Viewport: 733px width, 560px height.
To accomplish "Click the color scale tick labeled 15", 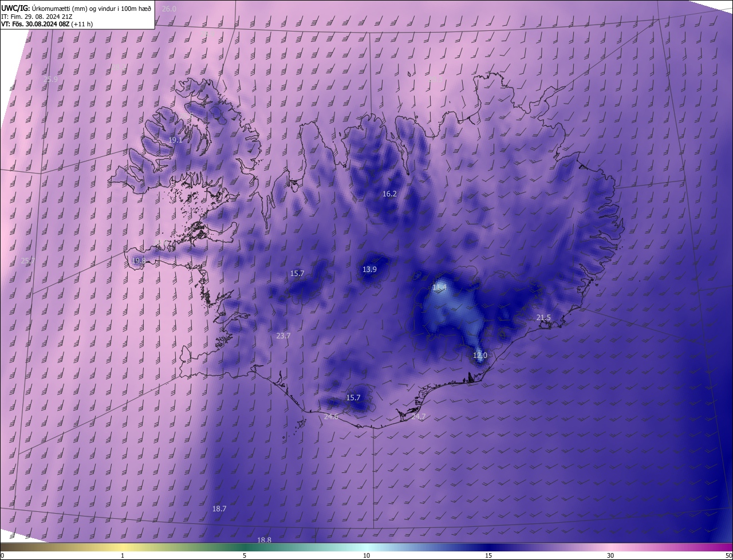I will 488,556.
